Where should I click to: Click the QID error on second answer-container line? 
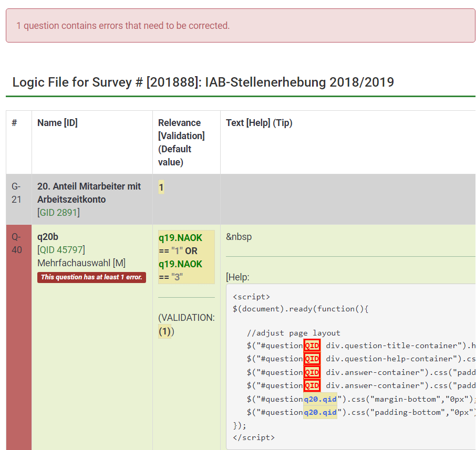pos(312,385)
